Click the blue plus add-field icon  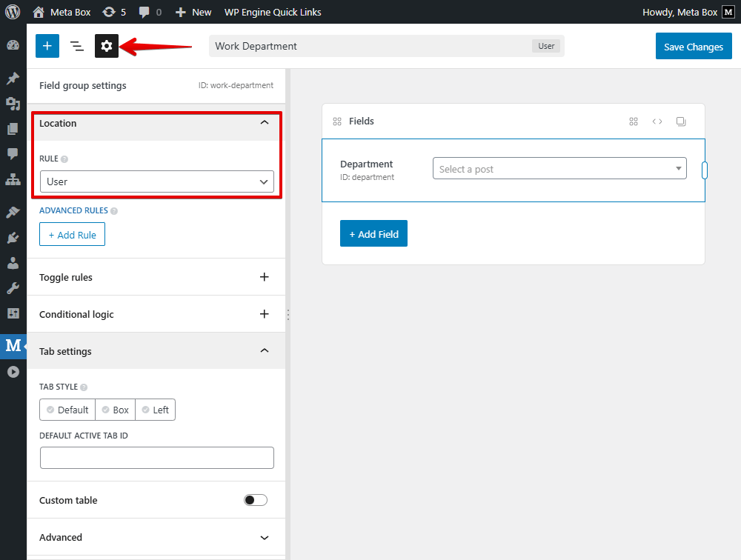tap(47, 46)
